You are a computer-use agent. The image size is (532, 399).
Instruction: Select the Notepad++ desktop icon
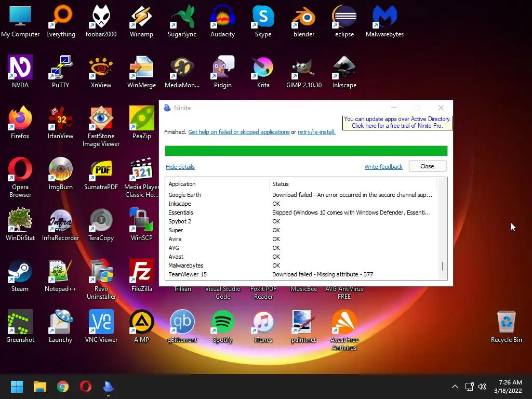tap(60, 275)
